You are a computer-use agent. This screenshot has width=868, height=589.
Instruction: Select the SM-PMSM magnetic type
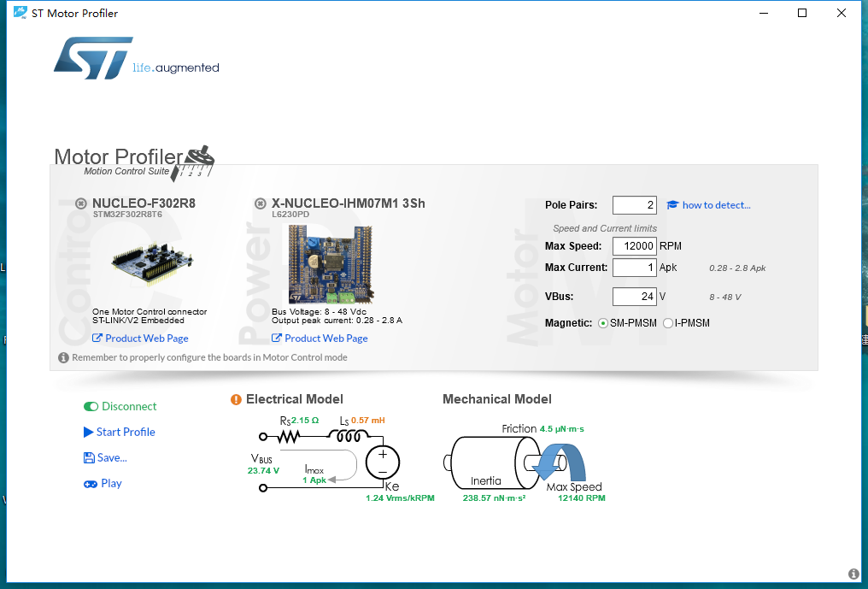603,323
